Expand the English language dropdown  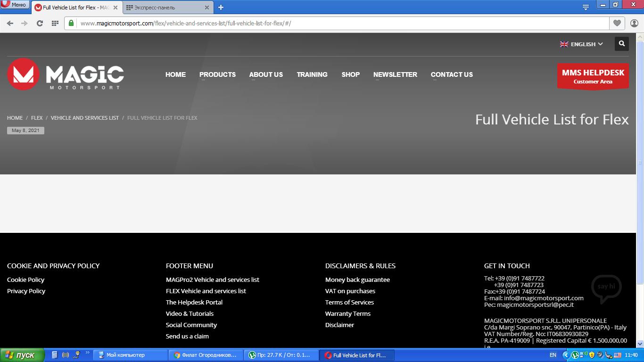coord(581,44)
